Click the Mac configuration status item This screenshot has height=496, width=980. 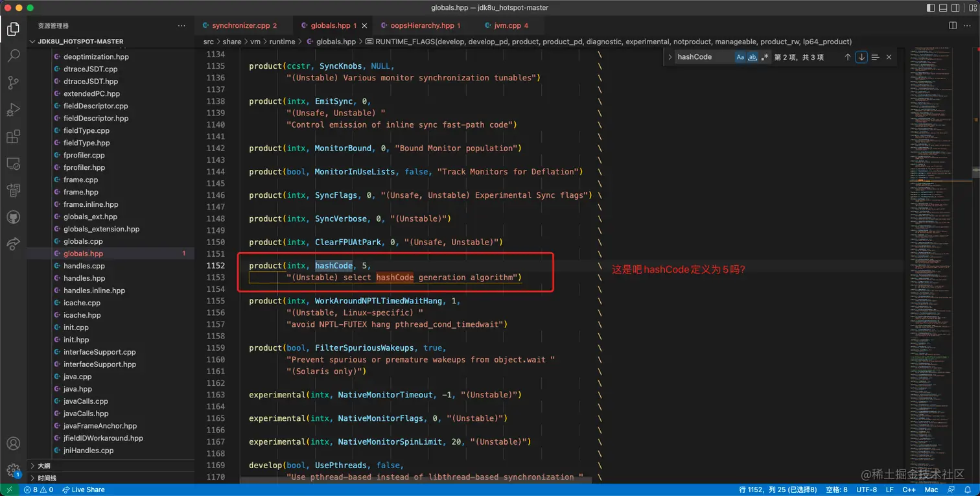[931, 490]
